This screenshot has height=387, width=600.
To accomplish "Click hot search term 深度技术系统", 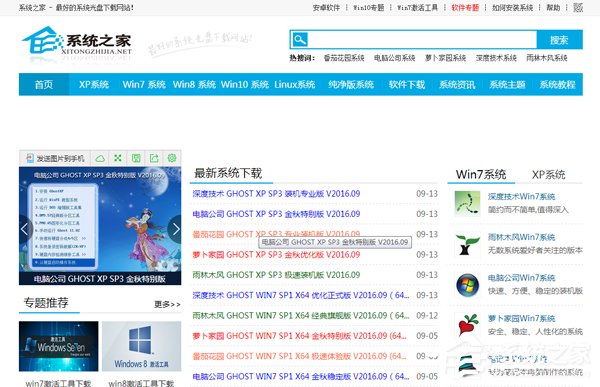I will pyautogui.click(x=496, y=58).
